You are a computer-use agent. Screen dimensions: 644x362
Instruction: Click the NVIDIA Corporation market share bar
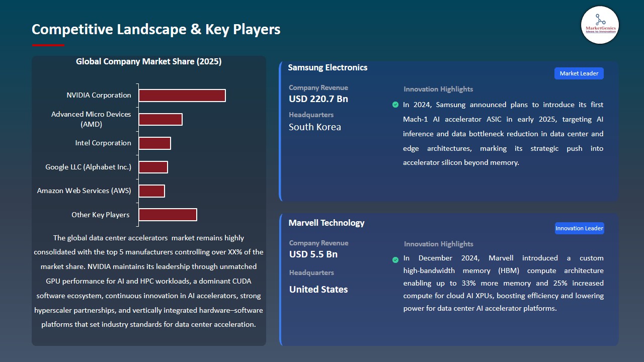(182, 95)
